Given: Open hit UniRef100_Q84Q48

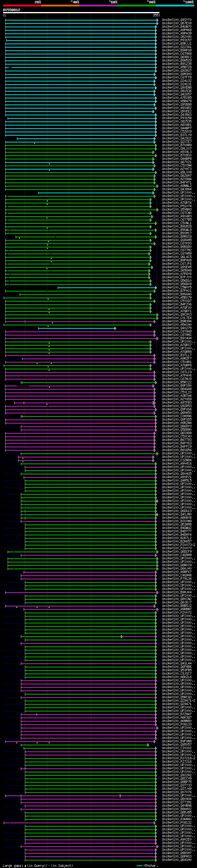Looking at the screenshot, I should pos(176,389).
